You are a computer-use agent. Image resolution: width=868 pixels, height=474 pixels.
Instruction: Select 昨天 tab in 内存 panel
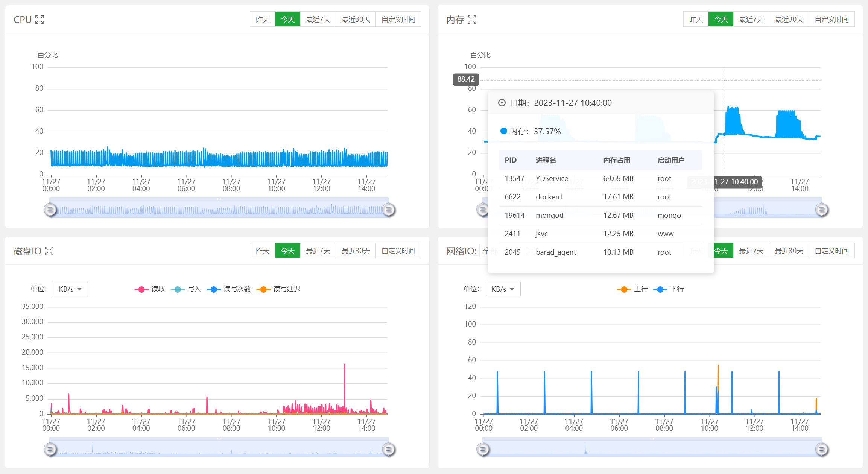coord(696,19)
